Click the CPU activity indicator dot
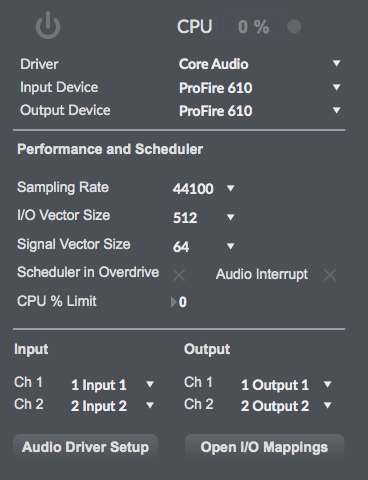This screenshot has height=480, width=368. [294, 26]
